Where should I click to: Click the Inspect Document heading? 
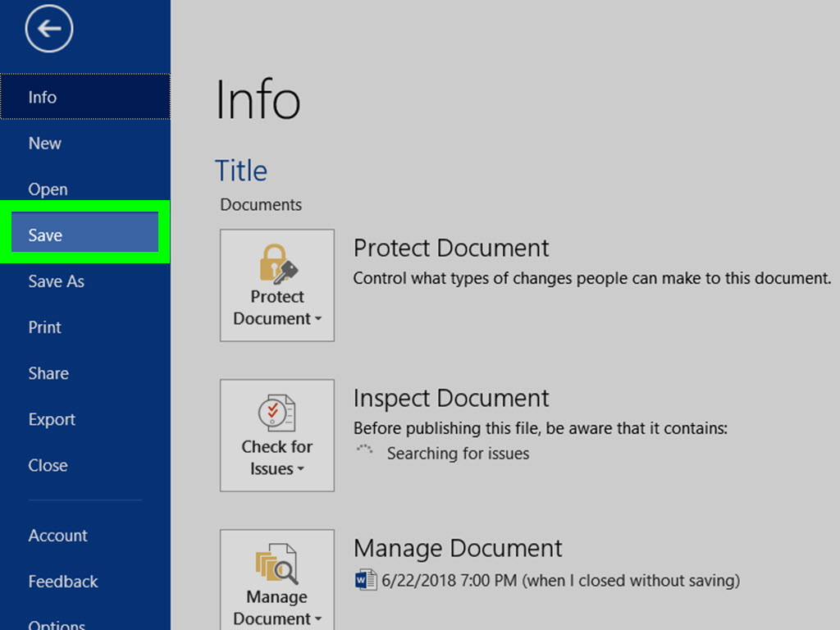451,399
